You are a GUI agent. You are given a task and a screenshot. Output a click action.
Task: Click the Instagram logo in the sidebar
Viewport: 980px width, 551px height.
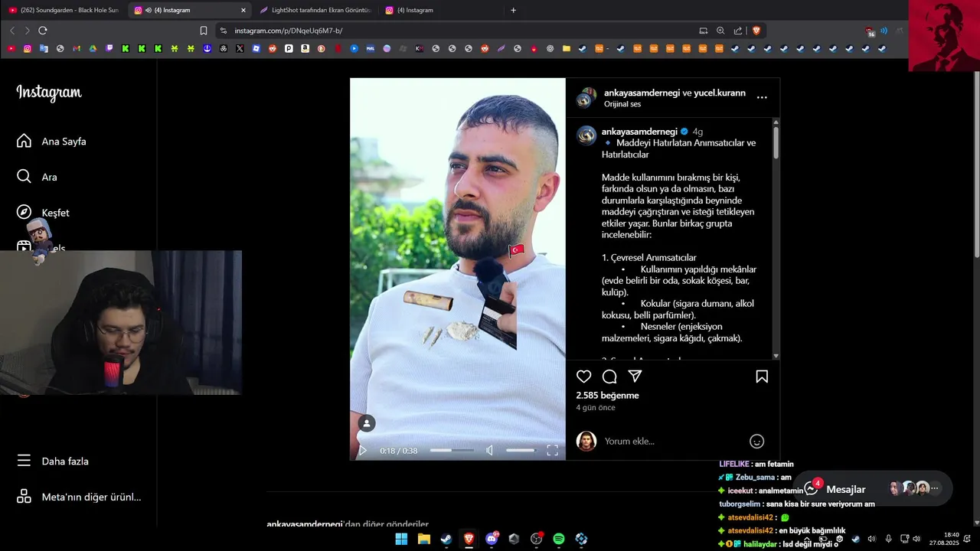pyautogui.click(x=49, y=93)
